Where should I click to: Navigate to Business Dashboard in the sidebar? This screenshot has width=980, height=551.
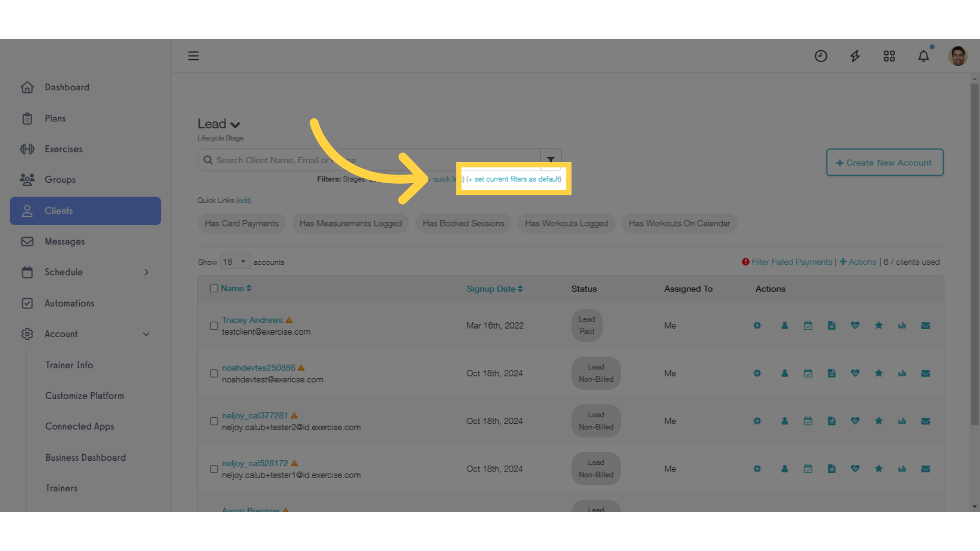(x=85, y=457)
